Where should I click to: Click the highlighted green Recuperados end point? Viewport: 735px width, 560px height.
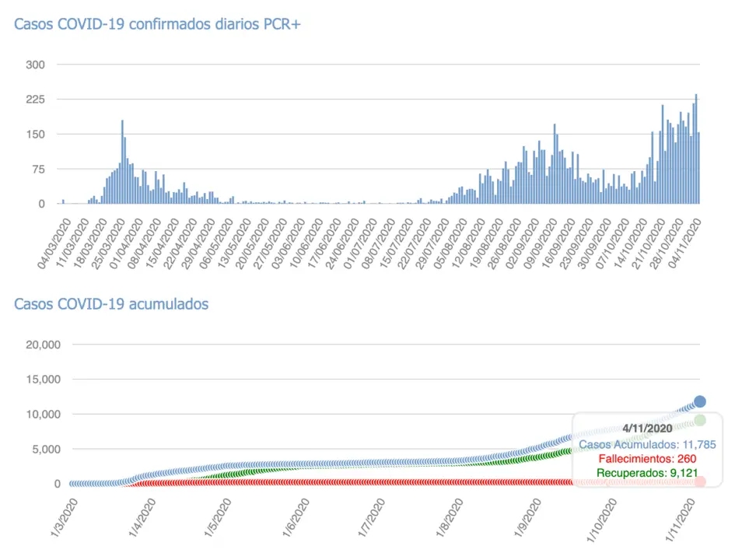click(x=699, y=420)
